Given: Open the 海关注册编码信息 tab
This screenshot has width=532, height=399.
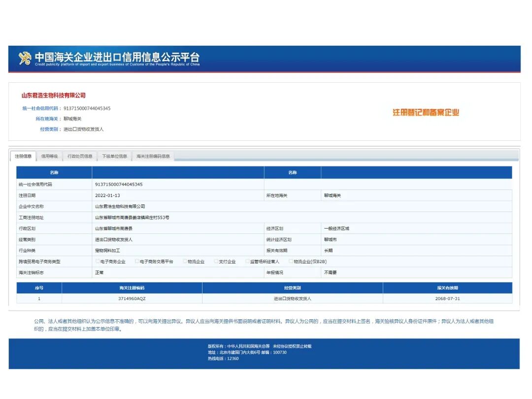Looking at the screenshot, I should click(154, 156).
